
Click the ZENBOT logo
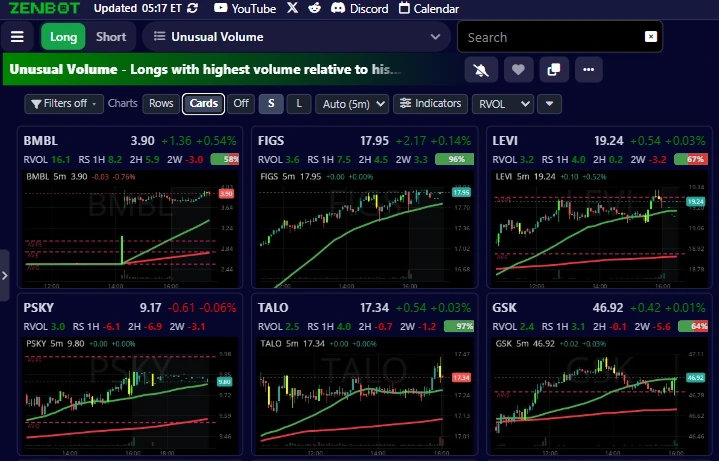[44, 8]
